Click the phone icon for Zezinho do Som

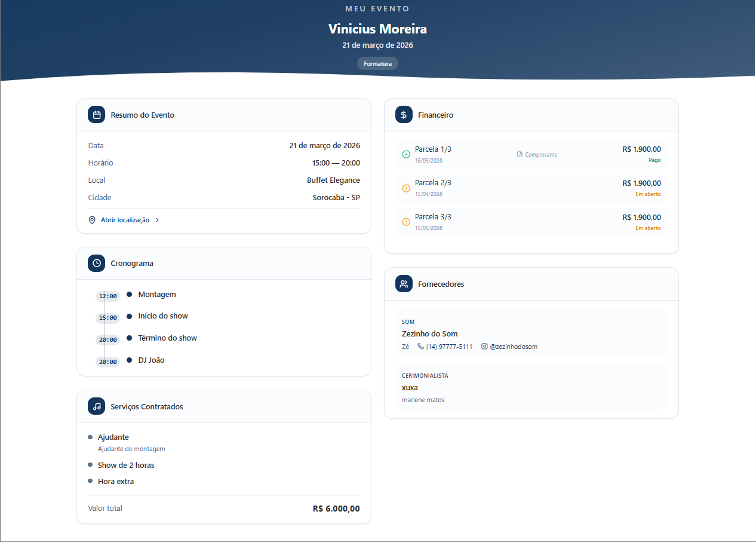[420, 346]
